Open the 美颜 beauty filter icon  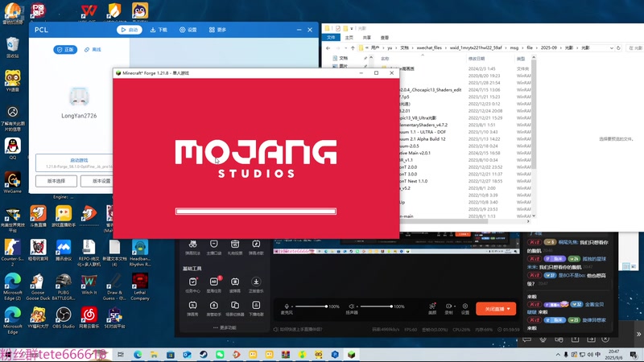(432, 308)
